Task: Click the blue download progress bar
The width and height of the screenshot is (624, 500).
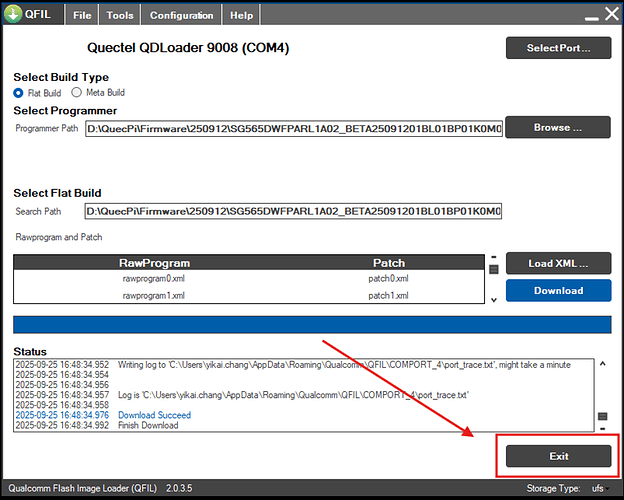Action: pyautogui.click(x=312, y=324)
